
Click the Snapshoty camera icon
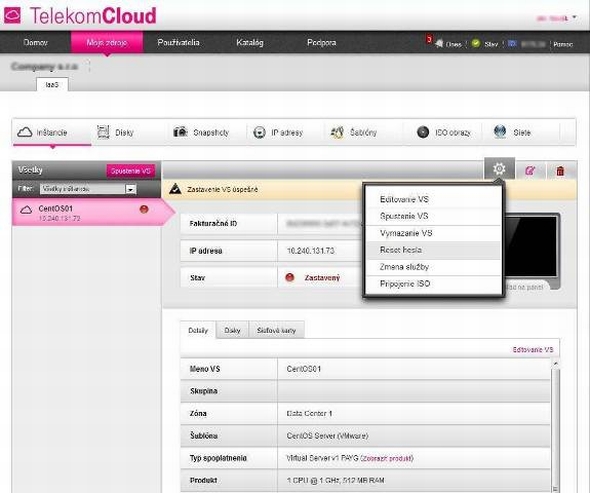[x=180, y=132]
